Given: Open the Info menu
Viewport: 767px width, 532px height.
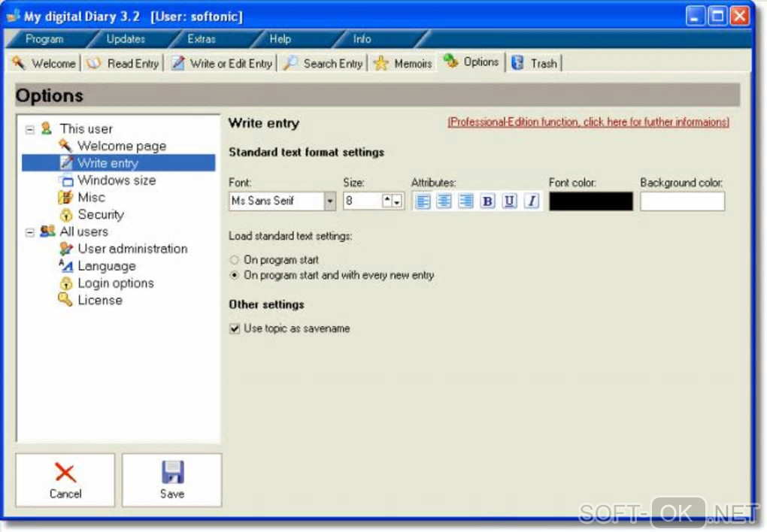Looking at the screenshot, I should pos(362,39).
